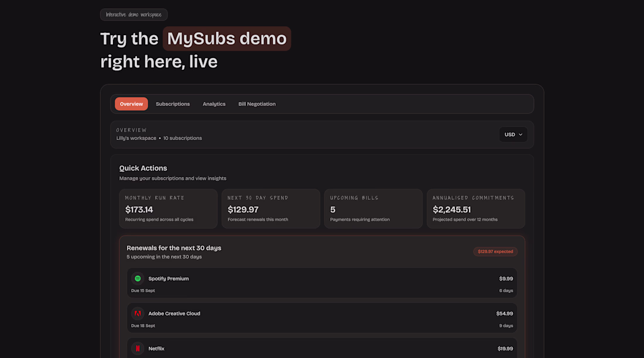
Task: Open the Analytics tab
Action: (x=214, y=104)
